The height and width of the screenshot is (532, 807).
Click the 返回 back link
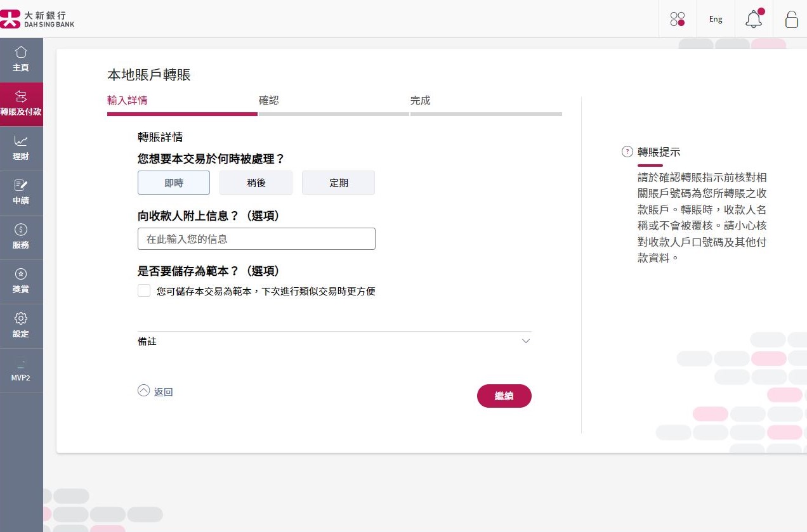[164, 392]
